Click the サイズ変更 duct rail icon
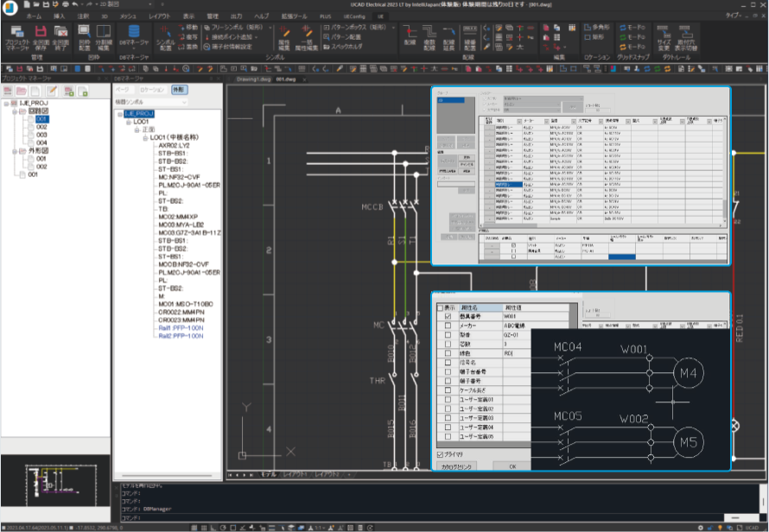The image size is (769, 532). 663,38
